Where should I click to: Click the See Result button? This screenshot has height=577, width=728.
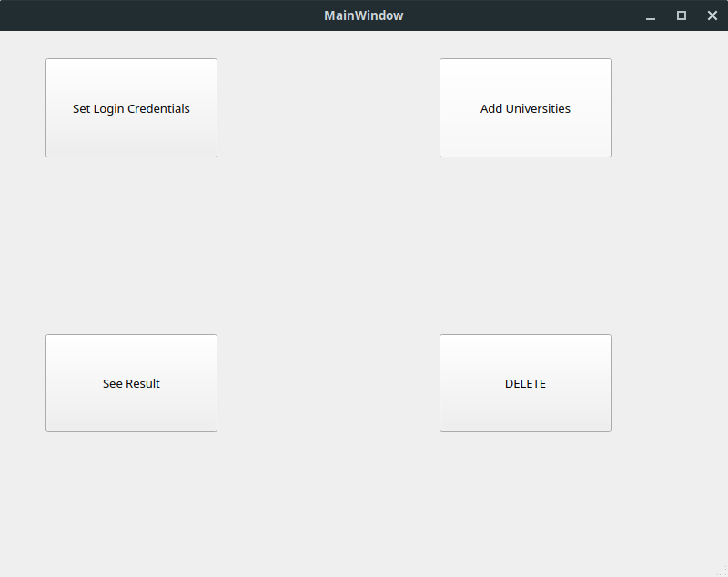(x=131, y=383)
